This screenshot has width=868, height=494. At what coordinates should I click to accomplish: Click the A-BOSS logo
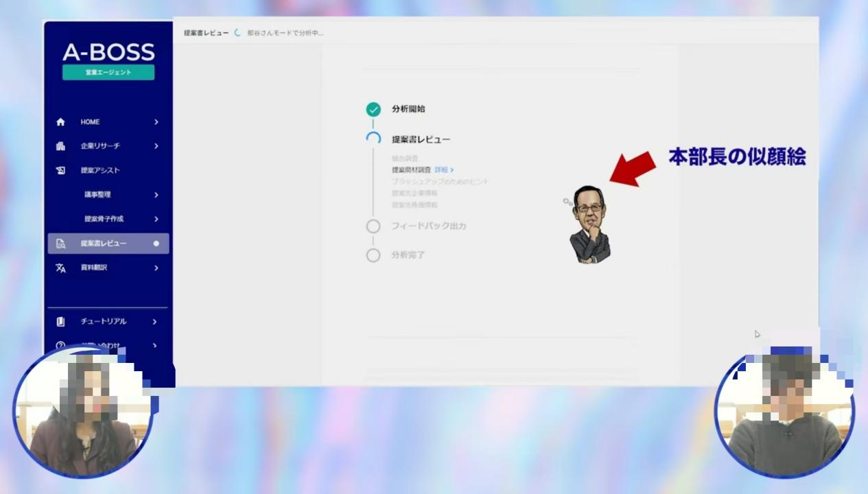pos(108,52)
